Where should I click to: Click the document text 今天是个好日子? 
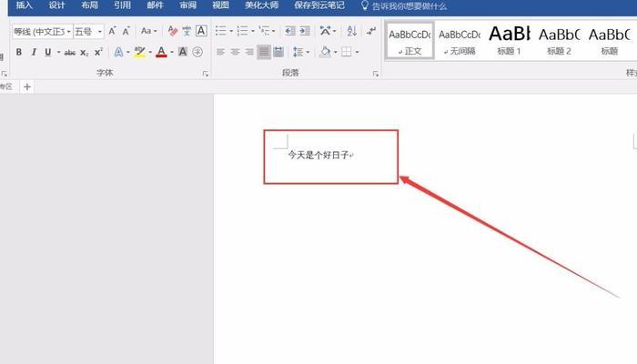pyautogui.click(x=318, y=155)
